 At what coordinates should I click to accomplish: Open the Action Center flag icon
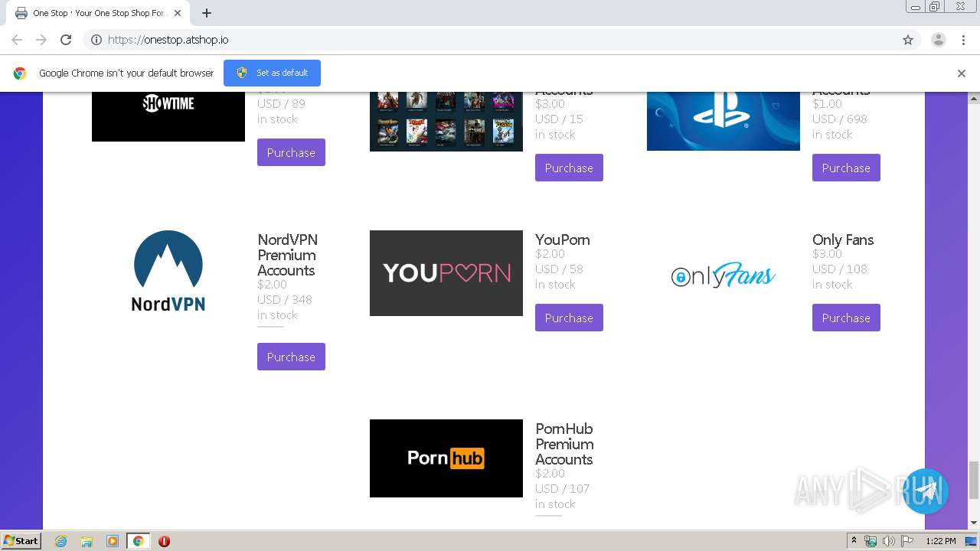906,541
